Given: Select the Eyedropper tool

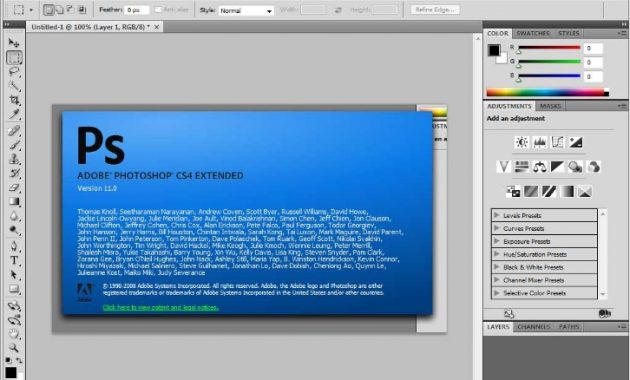Looking at the screenshot, I should [x=14, y=114].
